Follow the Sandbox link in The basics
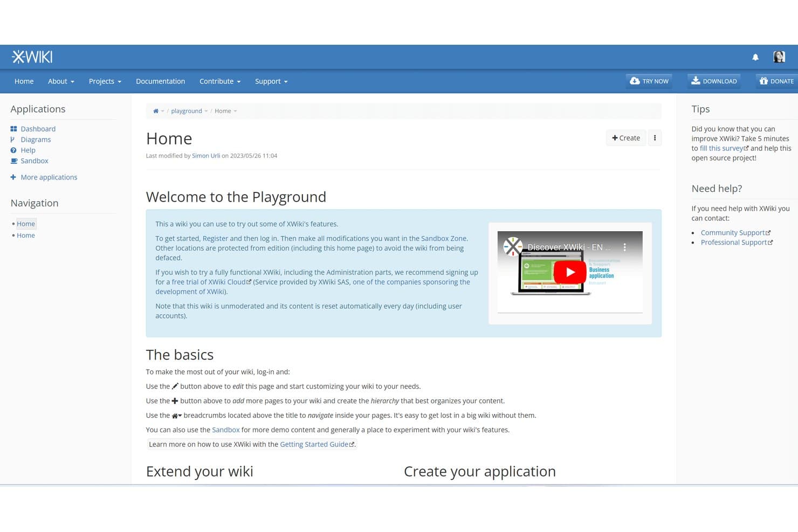 (x=225, y=430)
